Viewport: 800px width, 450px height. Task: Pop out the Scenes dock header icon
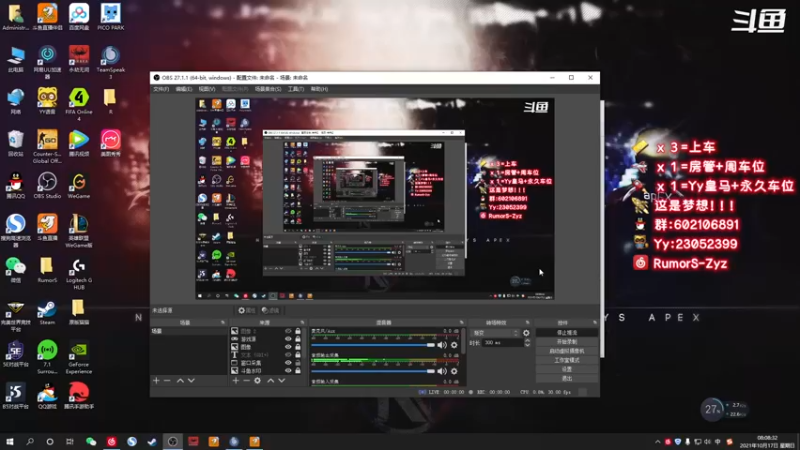tap(222, 322)
